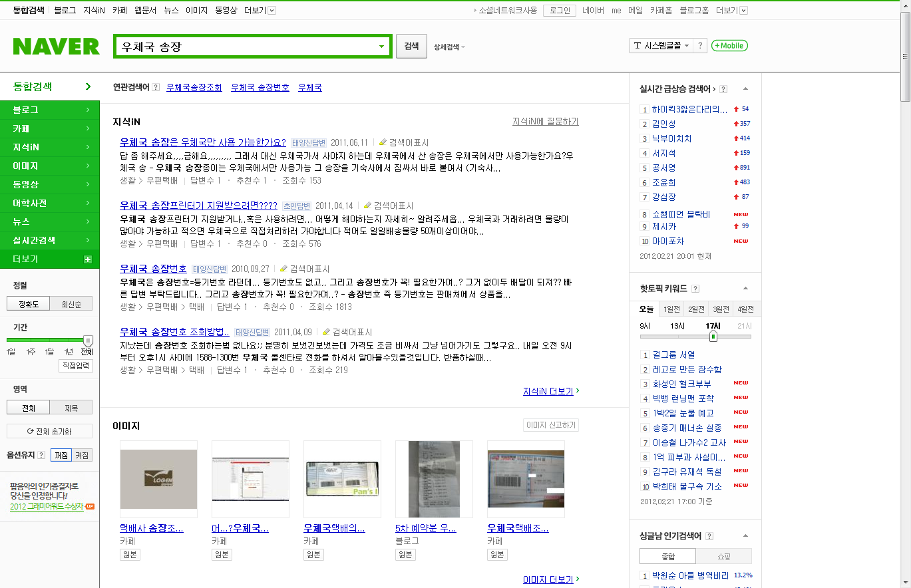911x588 pixels.
Task: Collapse the 실시간 급상승 검색어 panel
Action: pyautogui.click(x=746, y=89)
